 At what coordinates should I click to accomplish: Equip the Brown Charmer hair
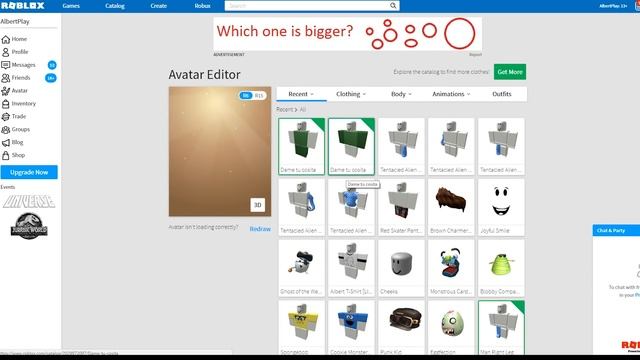point(451,207)
